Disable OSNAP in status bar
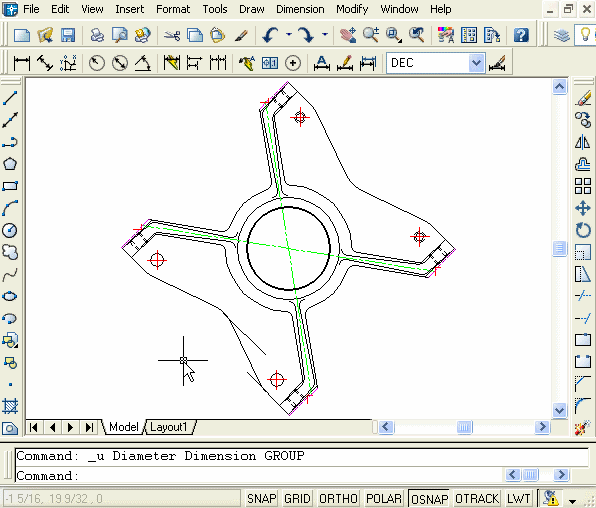This screenshot has height=508, width=596. 429,498
